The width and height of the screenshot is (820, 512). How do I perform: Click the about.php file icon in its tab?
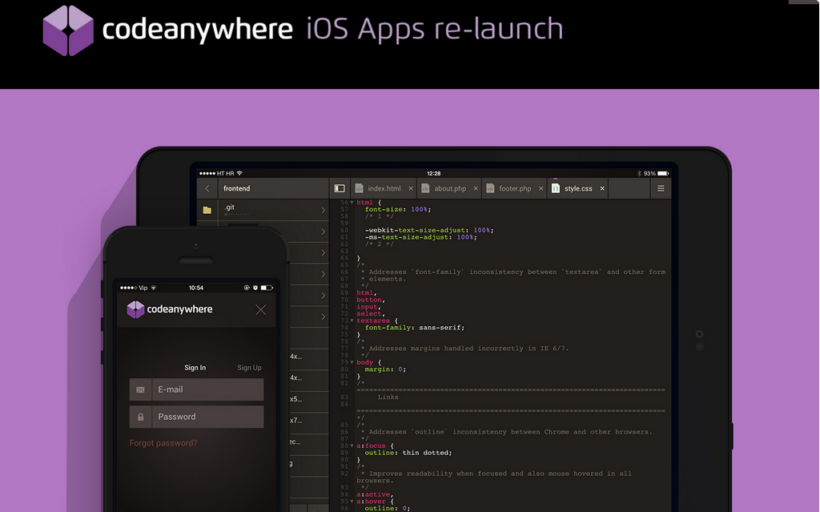(x=425, y=188)
